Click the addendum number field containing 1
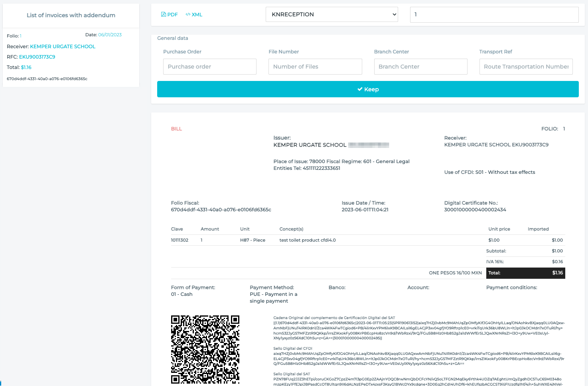The height and width of the screenshot is (386, 588). (x=494, y=14)
